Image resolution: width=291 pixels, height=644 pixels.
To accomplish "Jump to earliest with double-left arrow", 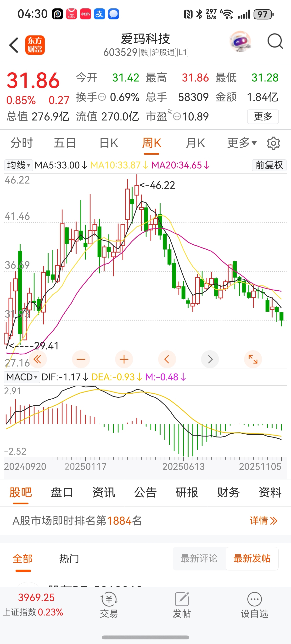I will click(38, 360).
